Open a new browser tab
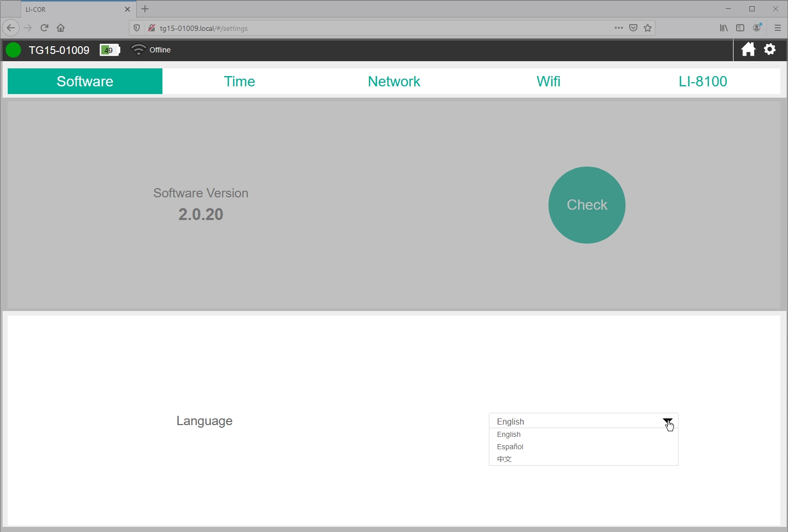This screenshot has width=788, height=532. (x=145, y=9)
